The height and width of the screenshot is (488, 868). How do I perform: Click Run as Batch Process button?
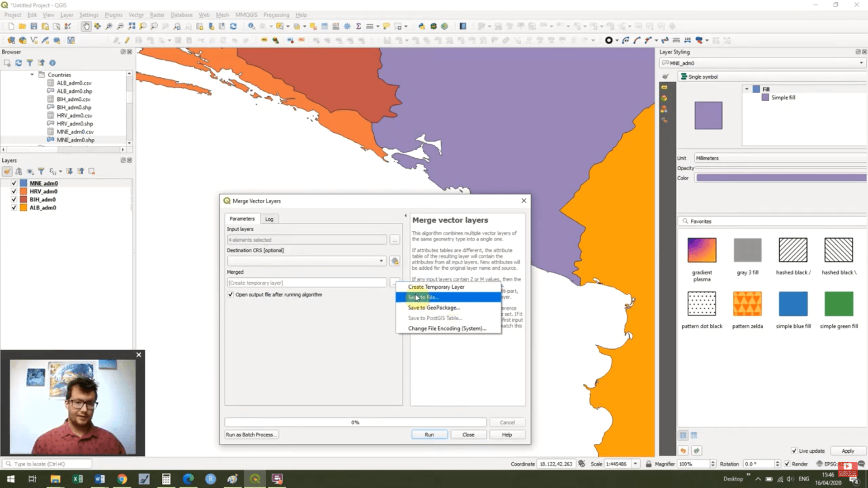251,435
